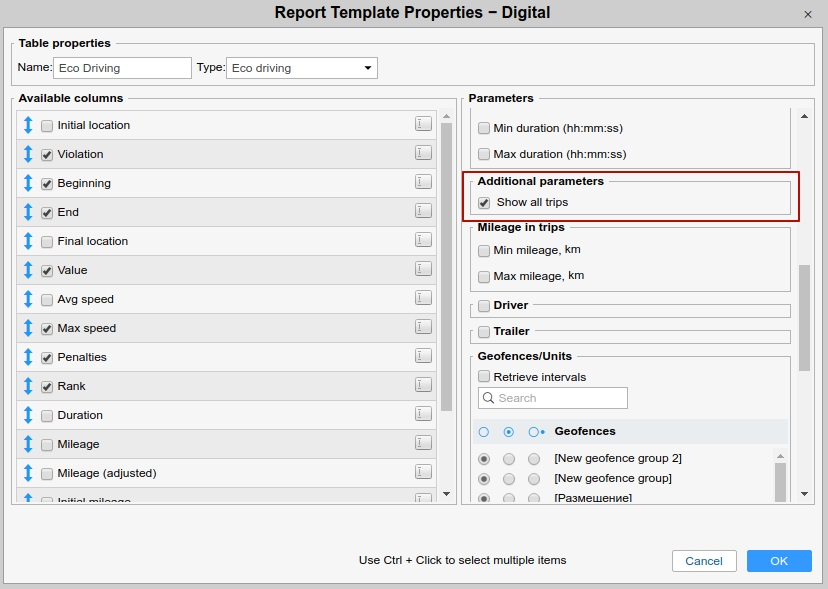Click the reorder arrow beside Rank column
The image size is (828, 589).
click(x=28, y=386)
